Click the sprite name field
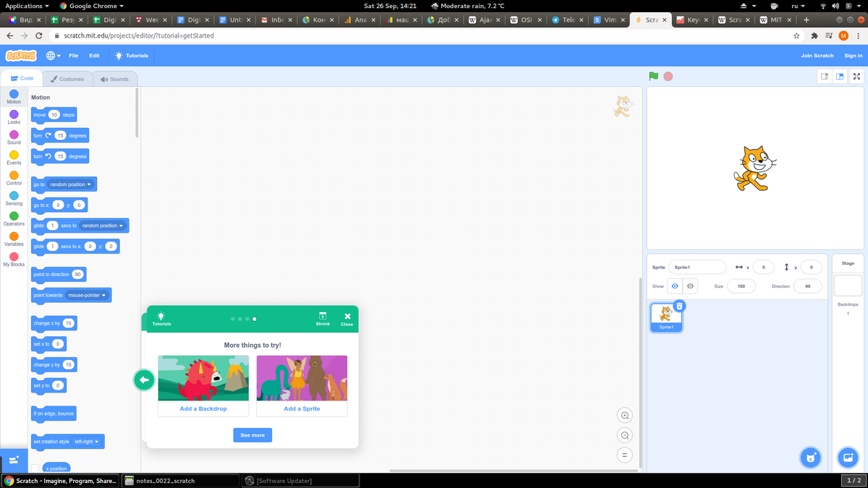The width and height of the screenshot is (868, 488). [x=697, y=267]
